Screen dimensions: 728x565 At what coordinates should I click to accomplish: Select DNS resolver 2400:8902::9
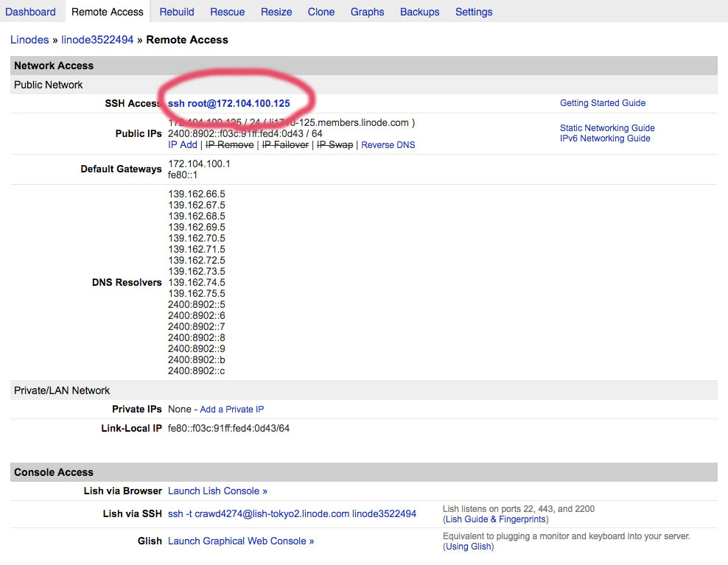(197, 348)
